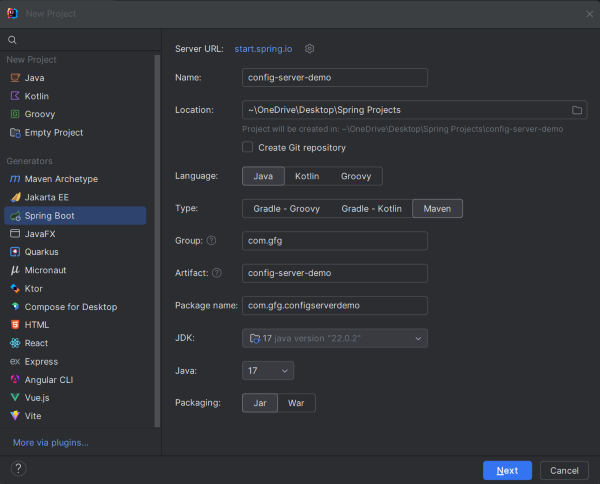Expand the Java version dropdown
The width and height of the screenshot is (600, 484).
(268, 371)
